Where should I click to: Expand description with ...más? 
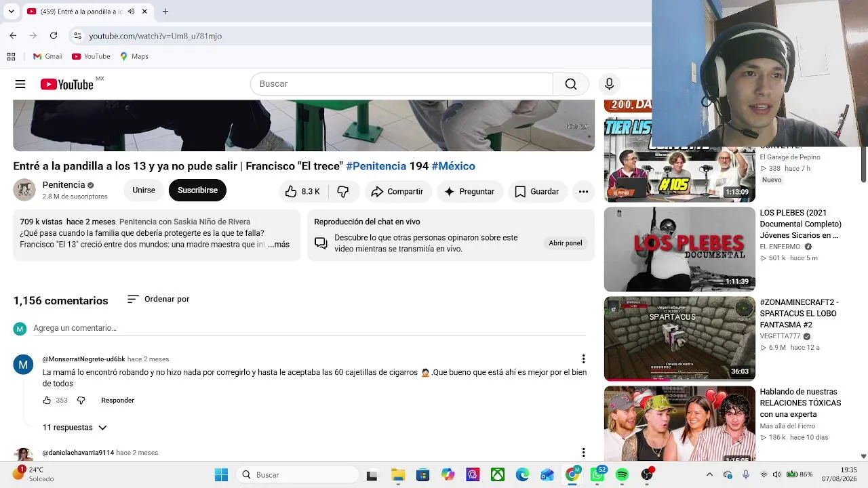[x=279, y=245]
